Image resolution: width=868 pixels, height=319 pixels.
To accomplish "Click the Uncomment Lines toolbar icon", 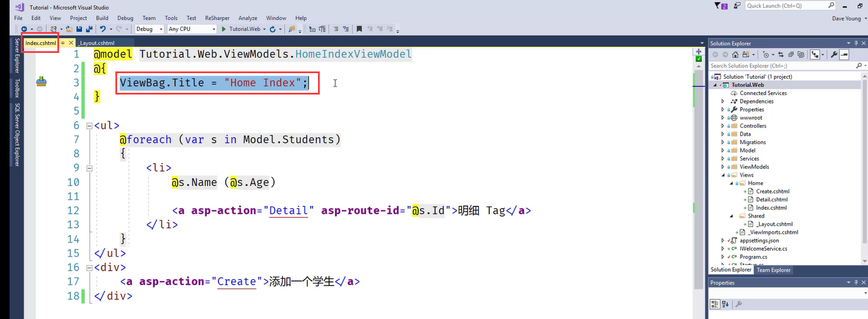I will [347, 29].
